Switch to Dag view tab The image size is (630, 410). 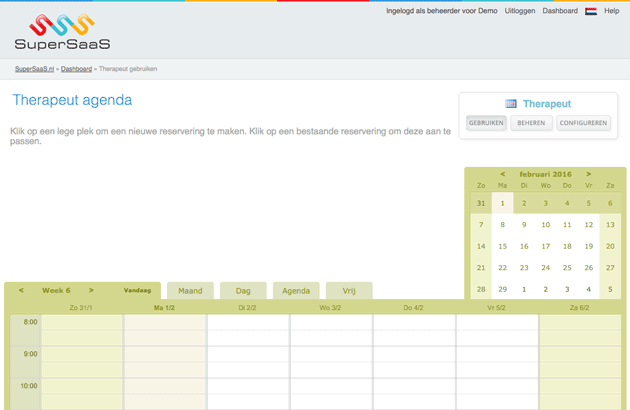click(x=243, y=291)
